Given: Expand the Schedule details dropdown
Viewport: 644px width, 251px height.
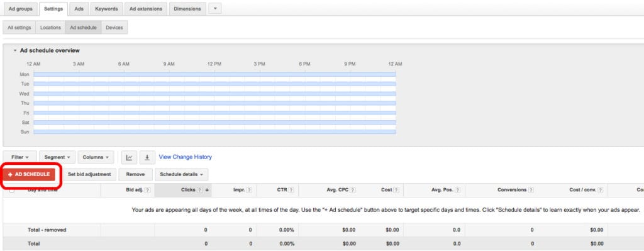Looking at the screenshot, I should pos(182,175).
